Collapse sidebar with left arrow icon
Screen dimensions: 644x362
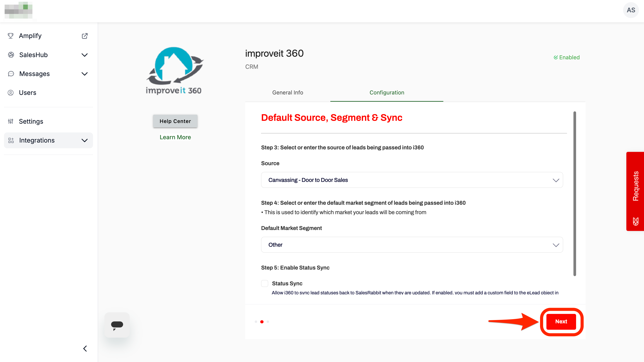pyautogui.click(x=85, y=349)
